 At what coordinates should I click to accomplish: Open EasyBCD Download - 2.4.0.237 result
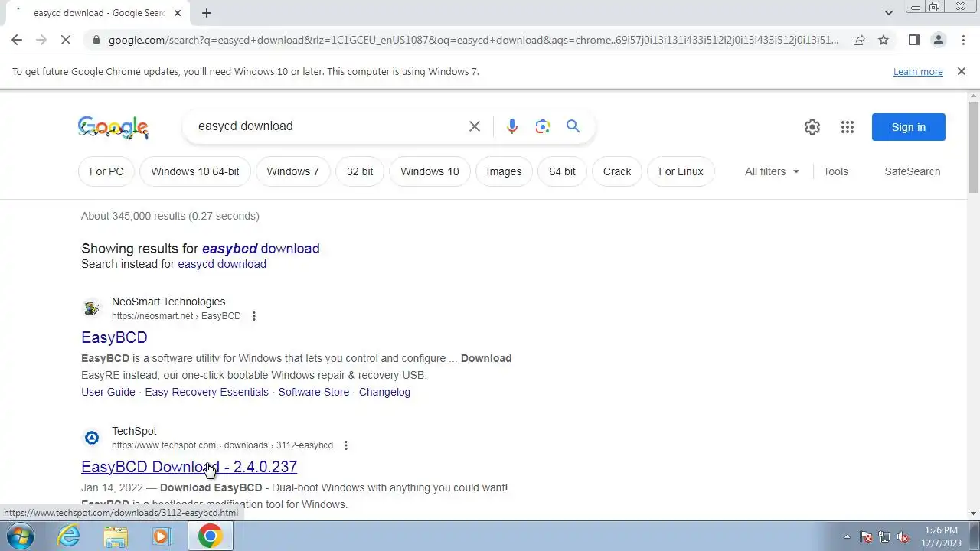[x=189, y=467]
